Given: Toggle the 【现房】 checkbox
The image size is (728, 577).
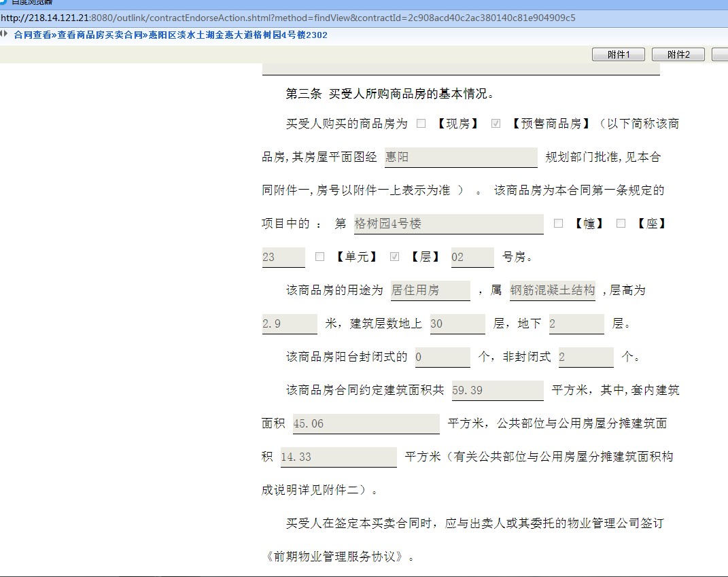Looking at the screenshot, I should (x=421, y=124).
